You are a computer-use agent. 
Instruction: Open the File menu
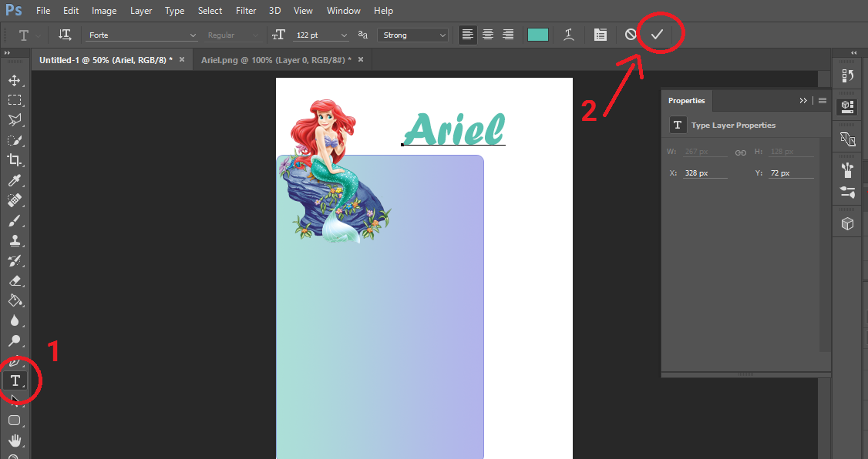click(x=43, y=11)
